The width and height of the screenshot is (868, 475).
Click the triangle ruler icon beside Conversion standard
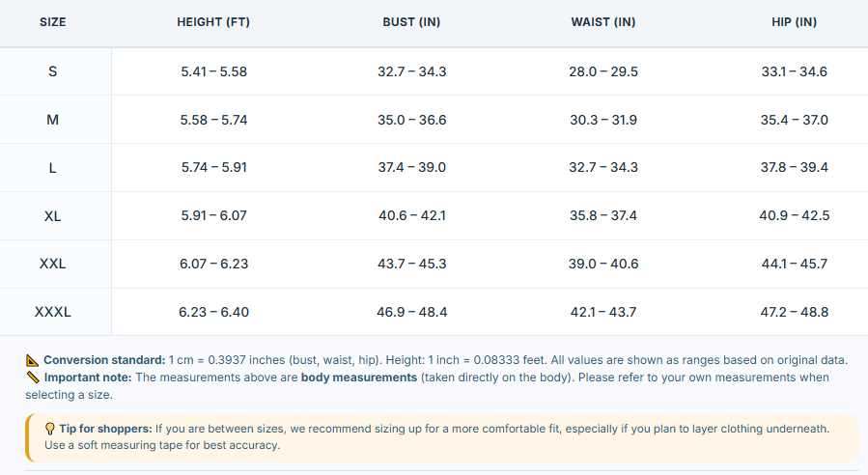click(33, 360)
